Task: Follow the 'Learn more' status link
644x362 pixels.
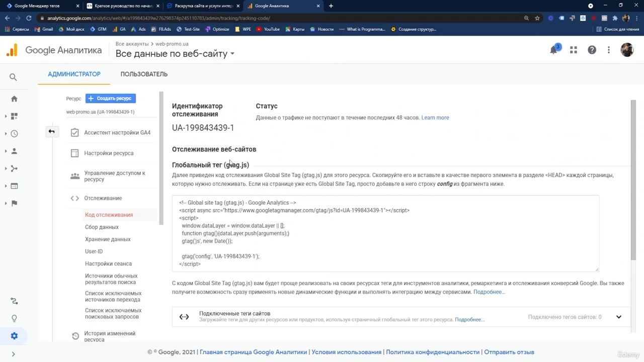Action: [x=435, y=118]
